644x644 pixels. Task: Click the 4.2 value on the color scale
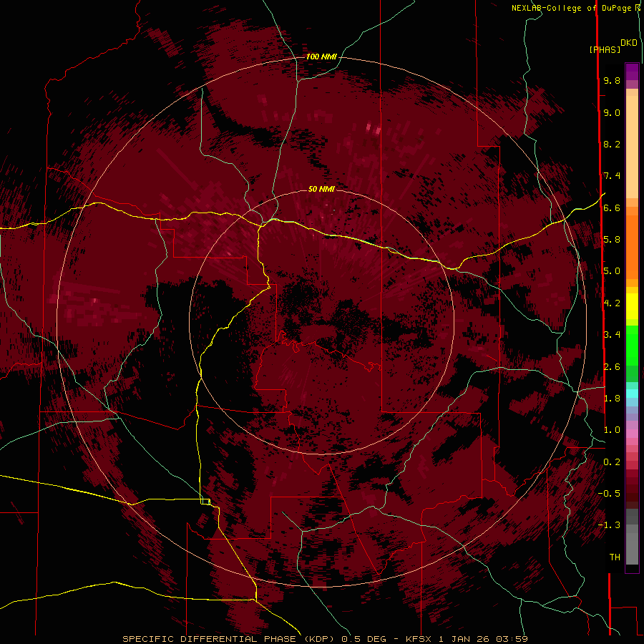click(x=612, y=303)
